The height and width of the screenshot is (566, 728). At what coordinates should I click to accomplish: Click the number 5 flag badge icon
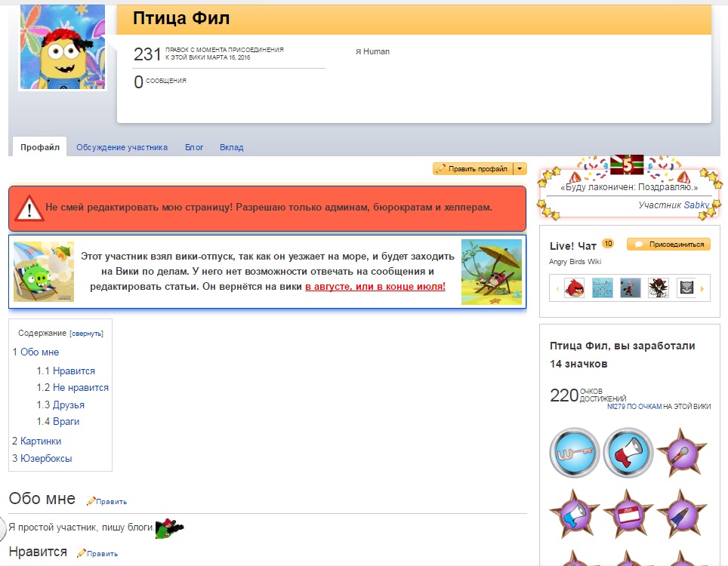[x=627, y=165]
